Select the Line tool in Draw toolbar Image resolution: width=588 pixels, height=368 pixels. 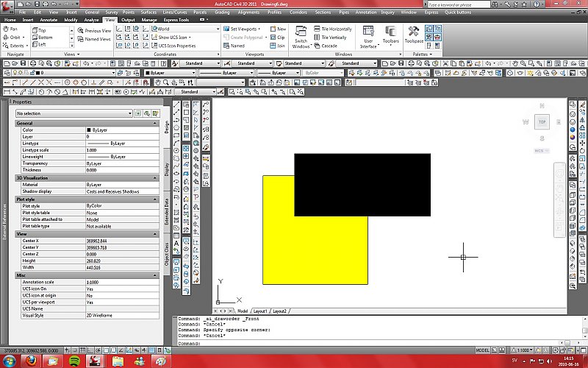click(x=176, y=104)
